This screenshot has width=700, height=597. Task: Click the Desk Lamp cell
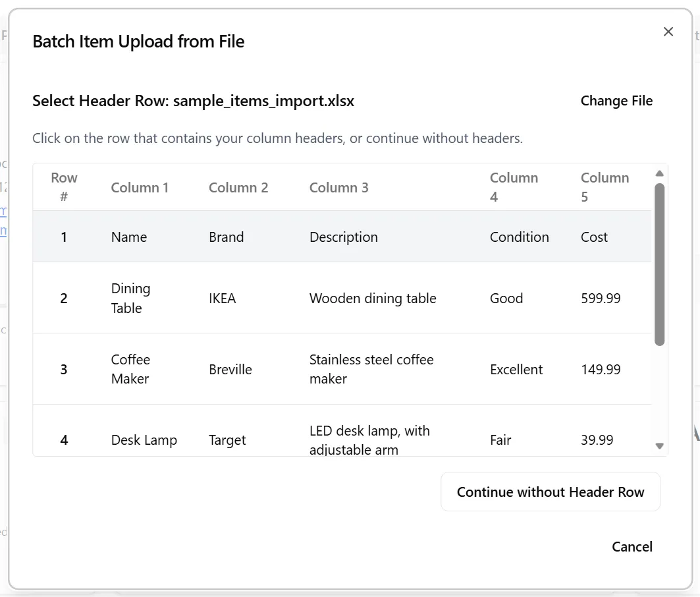[144, 440]
